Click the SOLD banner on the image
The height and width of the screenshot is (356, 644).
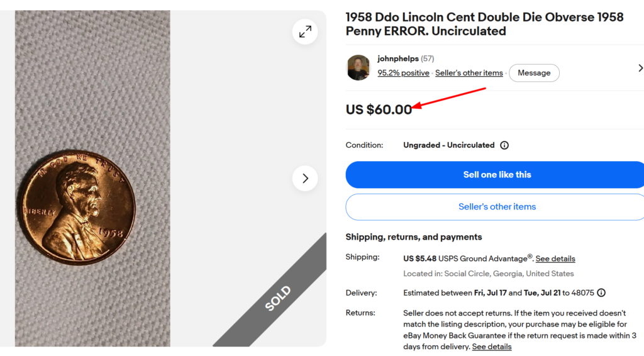click(x=278, y=298)
